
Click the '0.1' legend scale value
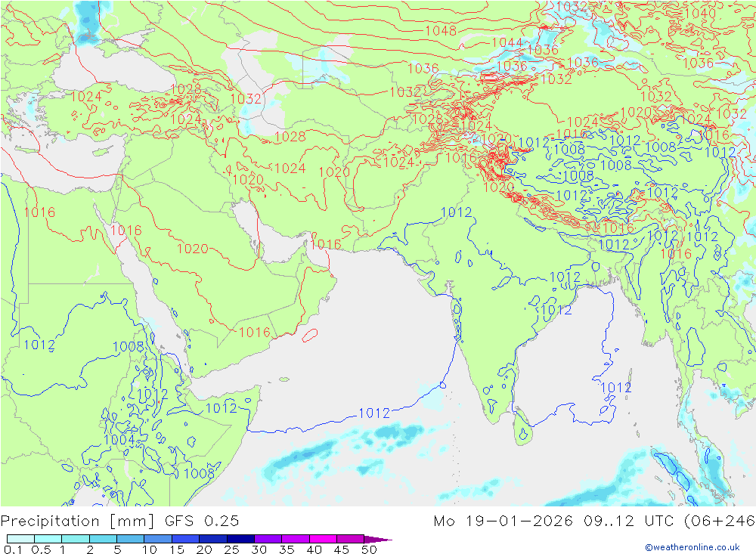[x=13, y=549]
